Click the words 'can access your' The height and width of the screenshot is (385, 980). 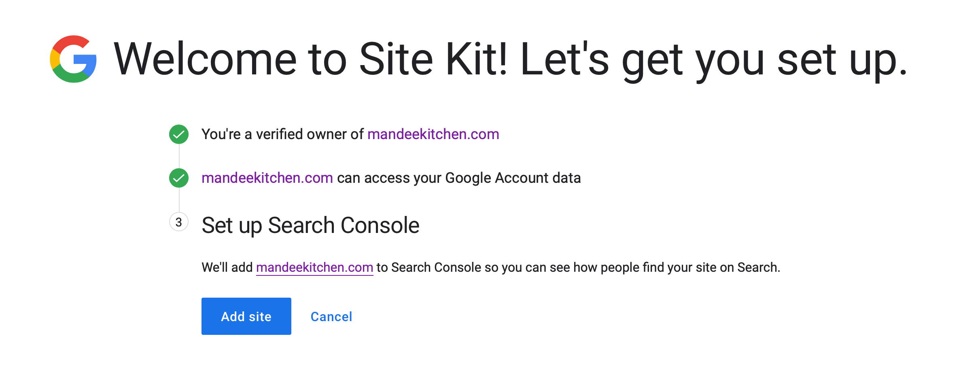click(389, 178)
